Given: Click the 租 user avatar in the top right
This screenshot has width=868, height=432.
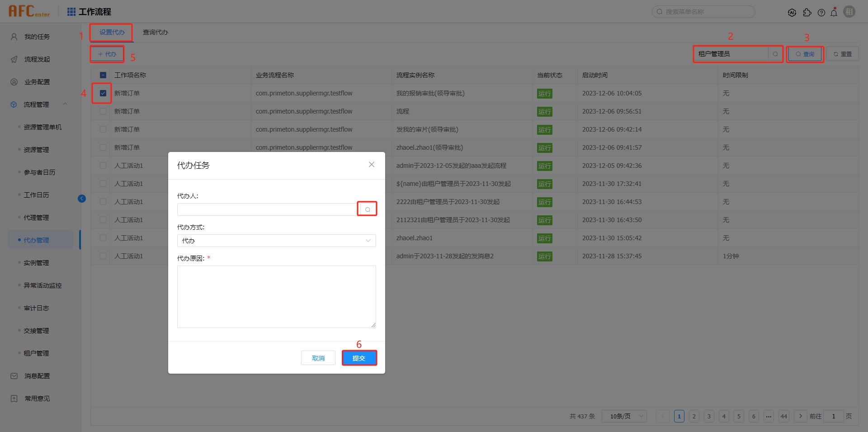Looking at the screenshot, I should 849,11.
